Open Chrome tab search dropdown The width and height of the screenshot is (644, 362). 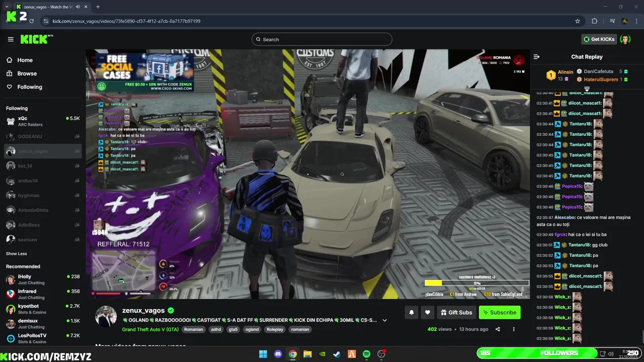[7, 7]
